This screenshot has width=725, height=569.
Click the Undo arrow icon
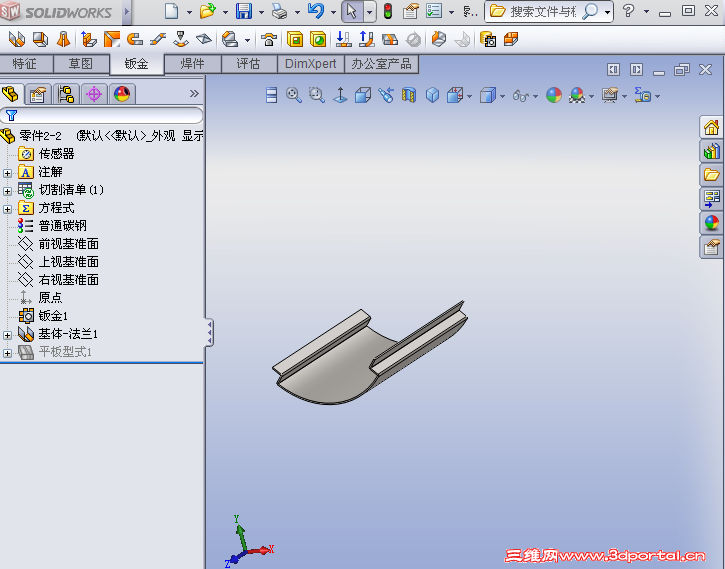tap(315, 10)
